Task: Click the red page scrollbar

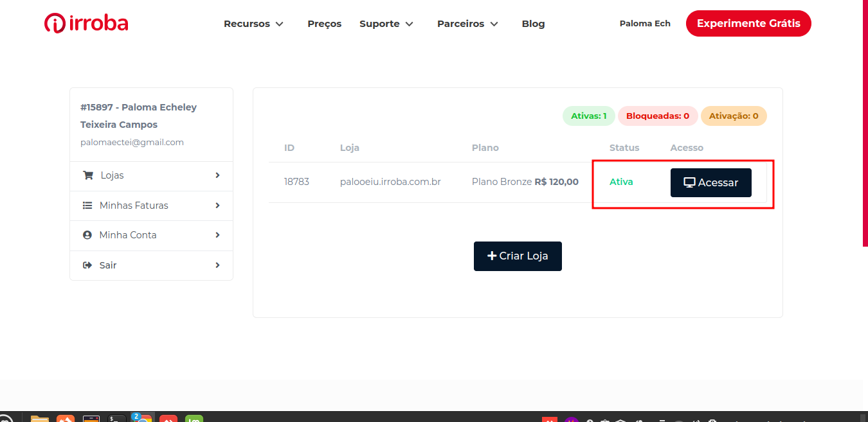Action: pos(865,123)
